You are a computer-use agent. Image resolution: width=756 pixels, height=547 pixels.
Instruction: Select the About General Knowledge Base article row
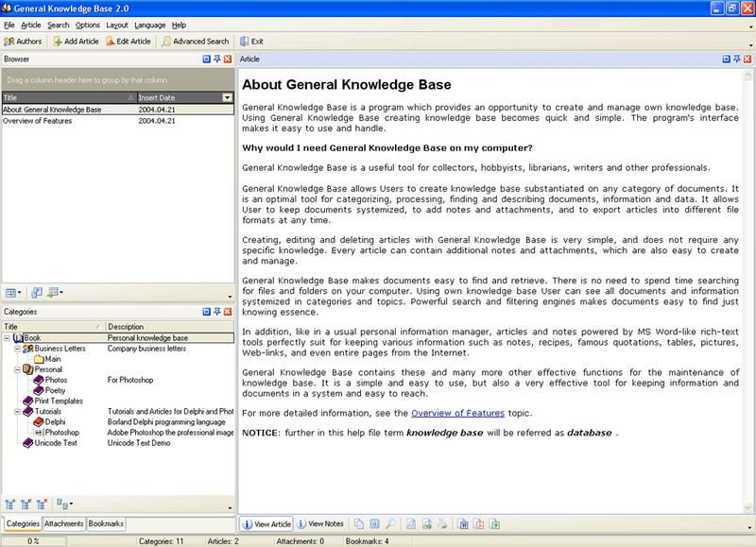pos(118,110)
